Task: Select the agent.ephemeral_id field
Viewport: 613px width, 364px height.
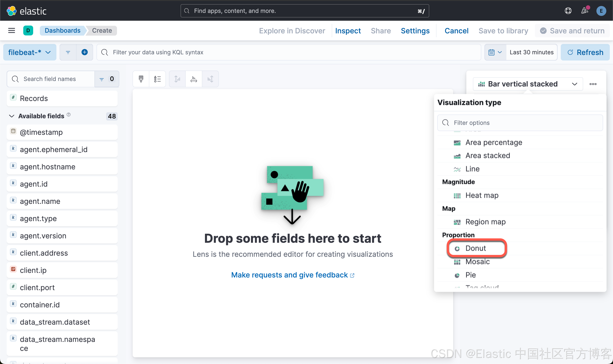Action: pos(62,149)
